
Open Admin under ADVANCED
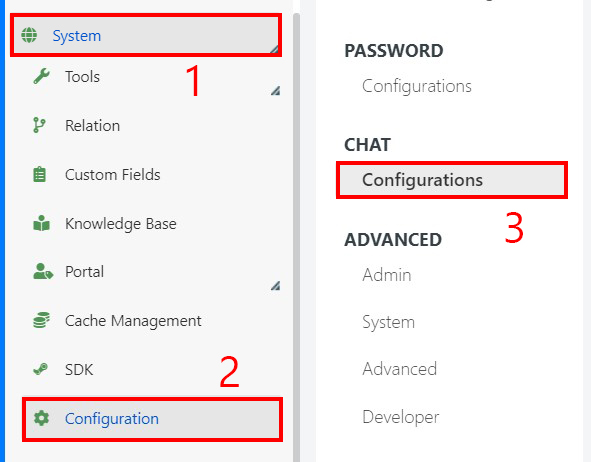pyautogui.click(x=387, y=275)
